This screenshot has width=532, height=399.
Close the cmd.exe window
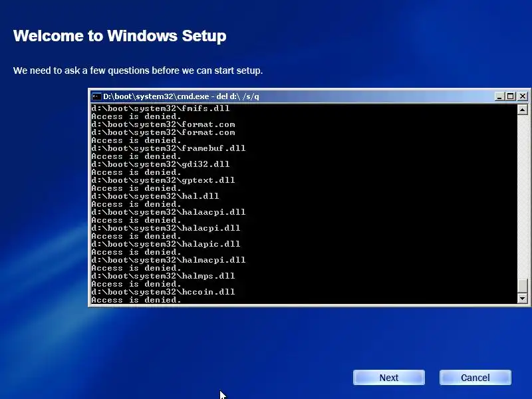523,96
